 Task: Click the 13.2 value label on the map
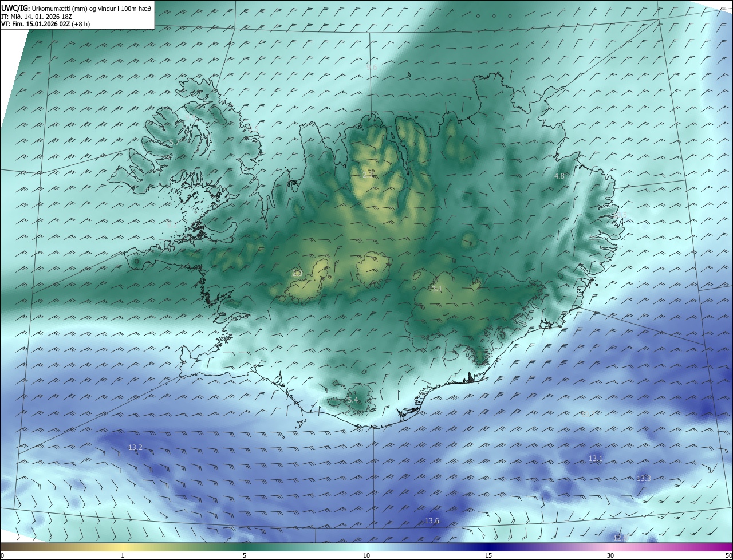(135, 448)
